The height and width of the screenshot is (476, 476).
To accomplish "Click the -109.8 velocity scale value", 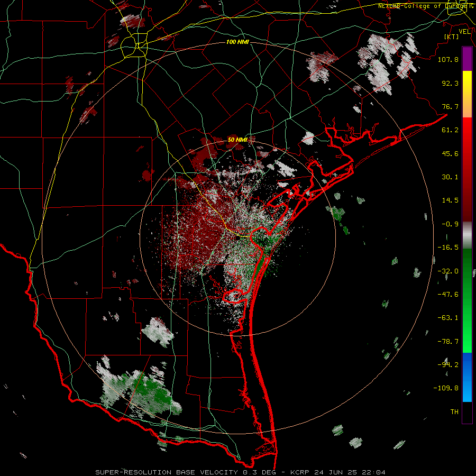I will 446,388.
